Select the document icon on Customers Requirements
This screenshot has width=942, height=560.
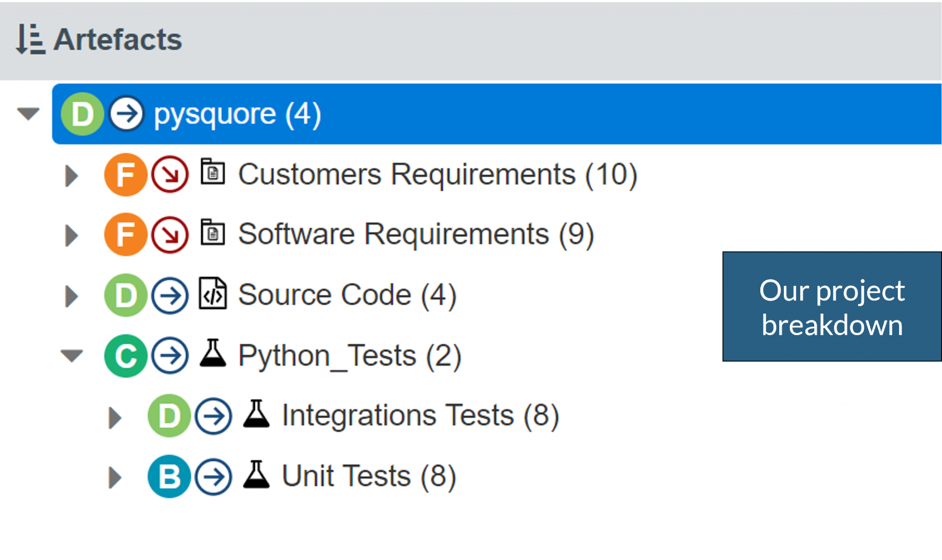click(213, 174)
